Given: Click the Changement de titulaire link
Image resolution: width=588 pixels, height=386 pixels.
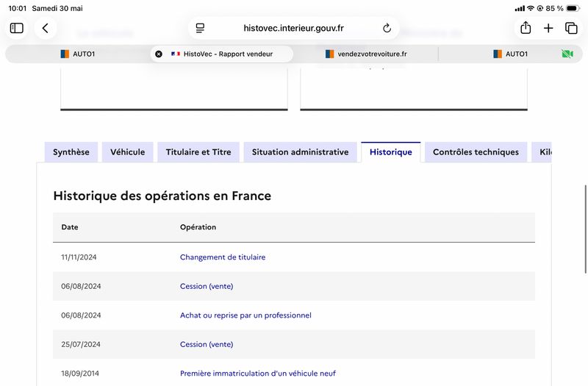Looking at the screenshot, I should (223, 257).
